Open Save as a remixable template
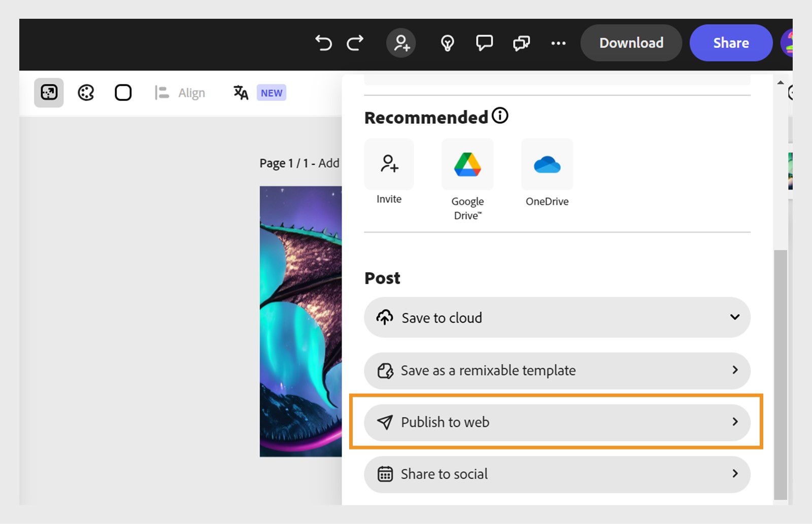Viewport: 812px width, 524px height. pos(557,371)
